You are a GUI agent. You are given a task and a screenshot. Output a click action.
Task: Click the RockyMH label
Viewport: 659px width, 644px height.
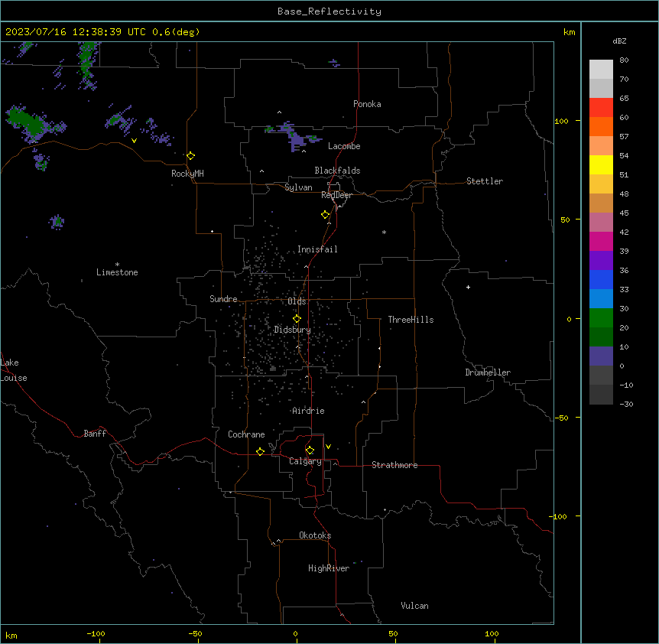[x=187, y=174]
